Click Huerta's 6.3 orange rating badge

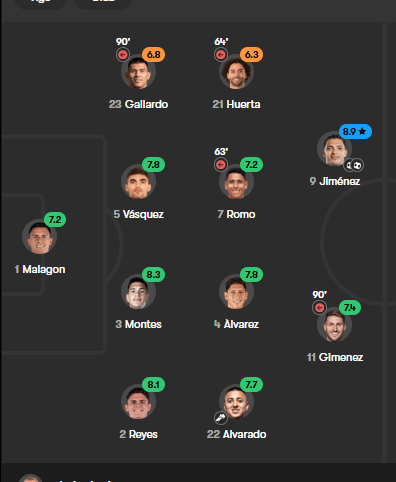pos(251,54)
